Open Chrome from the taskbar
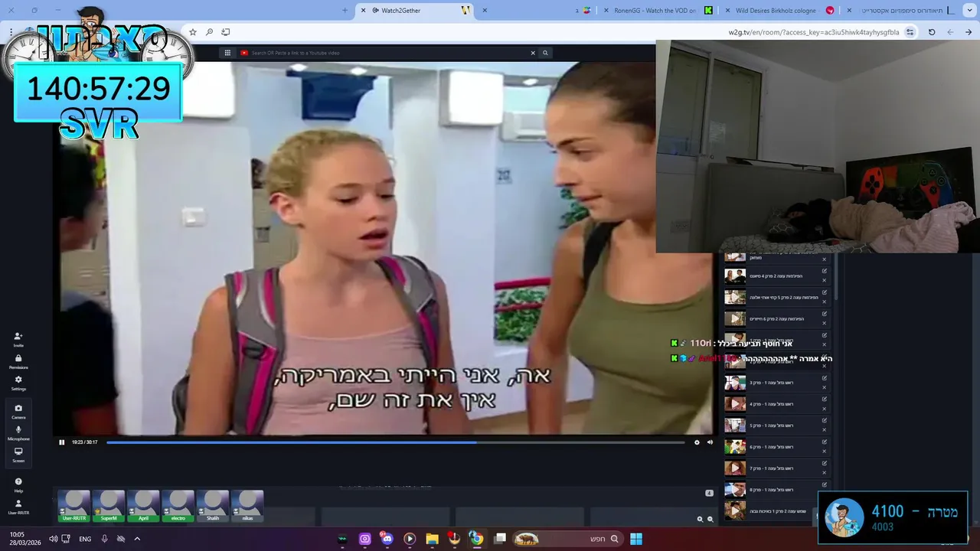980x551 pixels. 476,539
